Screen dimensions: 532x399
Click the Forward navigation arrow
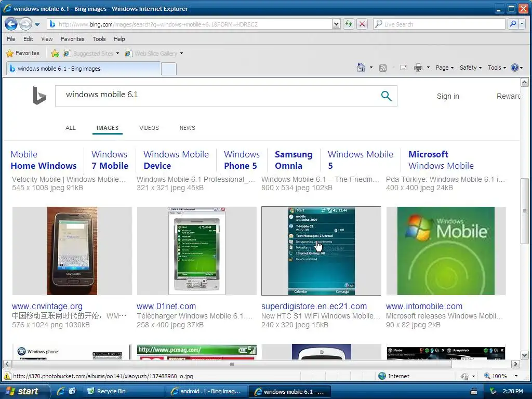(x=25, y=24)
